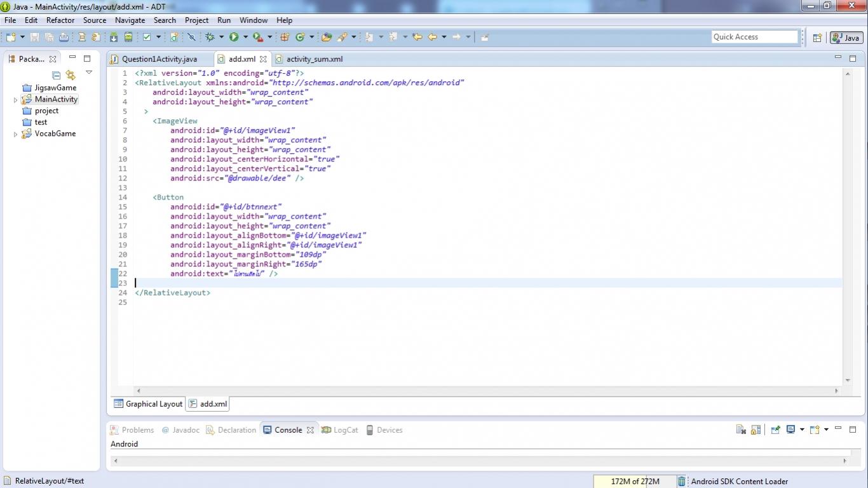Click the Back navigation arrow icon

click(433, 37)
